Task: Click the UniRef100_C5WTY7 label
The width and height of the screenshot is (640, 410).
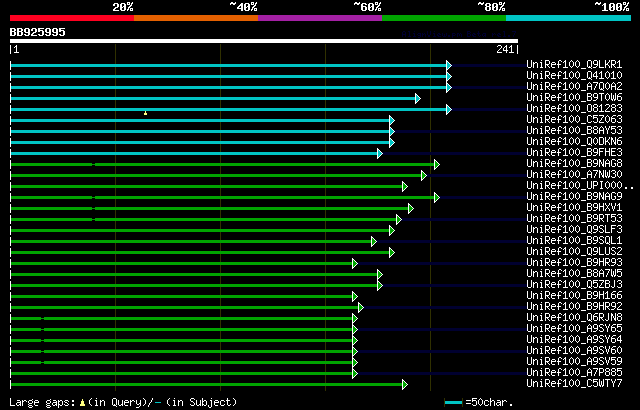Action: click(574, 384)
